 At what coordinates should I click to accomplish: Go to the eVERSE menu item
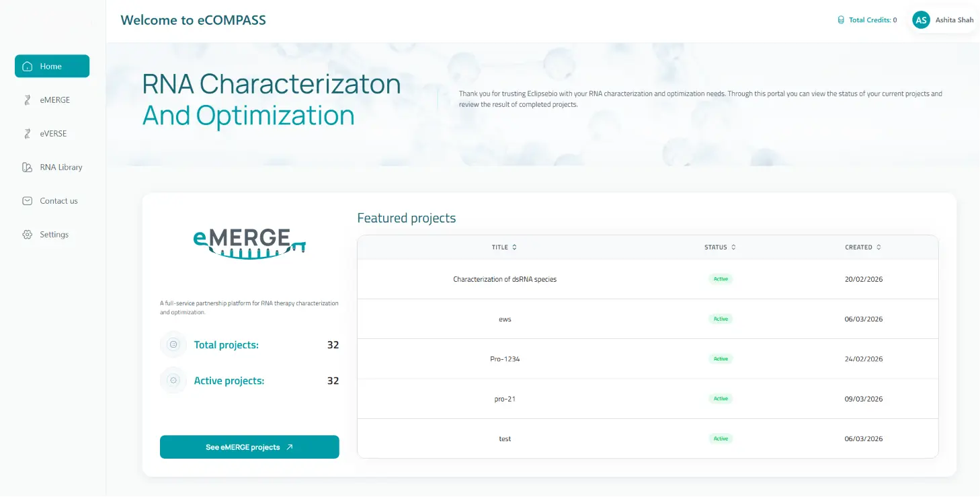point(52,134)
